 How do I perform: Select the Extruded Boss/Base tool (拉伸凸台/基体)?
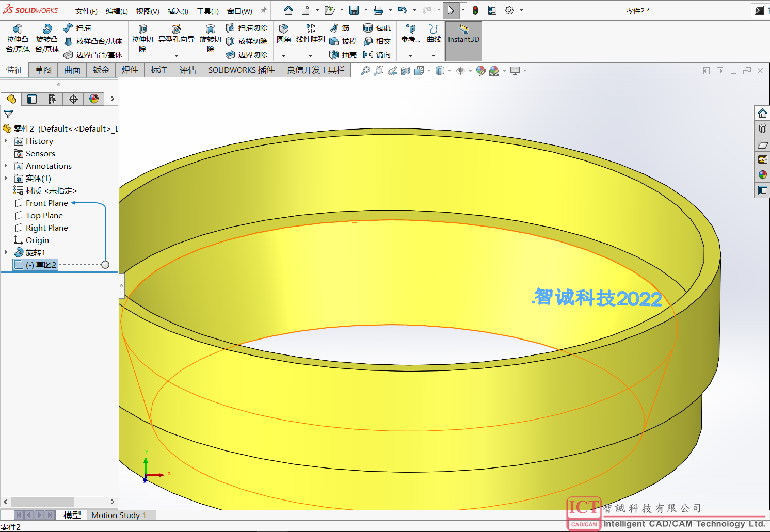18,39
